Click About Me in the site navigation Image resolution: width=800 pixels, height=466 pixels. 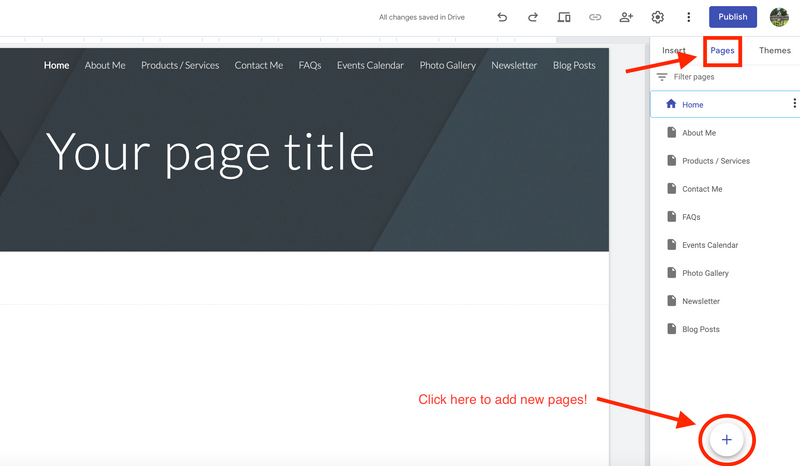click(x=105, y=65)
